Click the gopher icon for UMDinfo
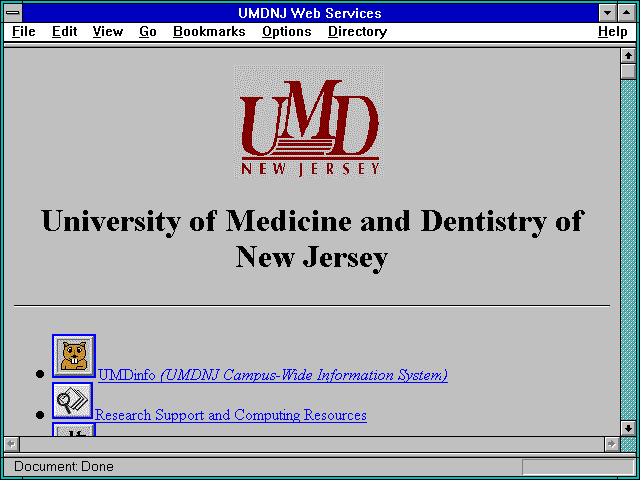 tap(74, 356)
